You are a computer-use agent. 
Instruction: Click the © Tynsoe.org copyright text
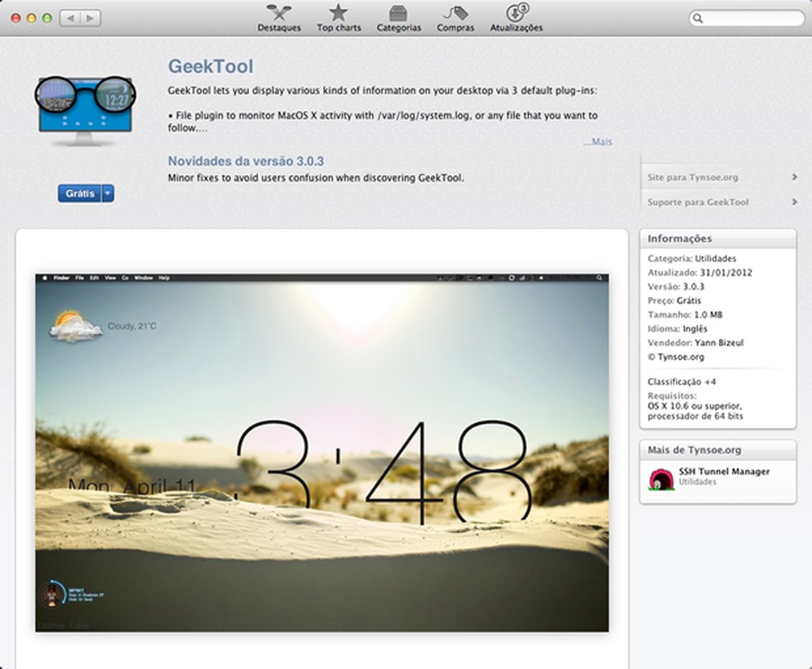point(676,356)
